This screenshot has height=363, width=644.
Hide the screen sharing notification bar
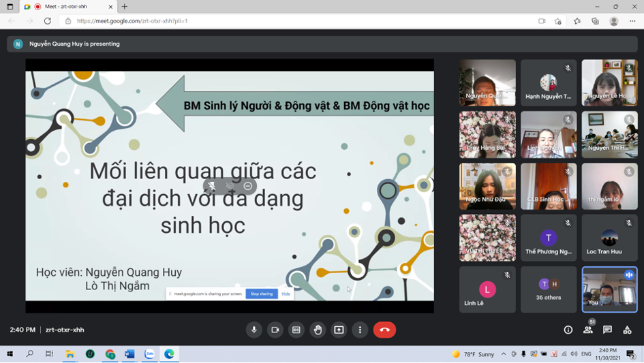(x=286, y=294)
